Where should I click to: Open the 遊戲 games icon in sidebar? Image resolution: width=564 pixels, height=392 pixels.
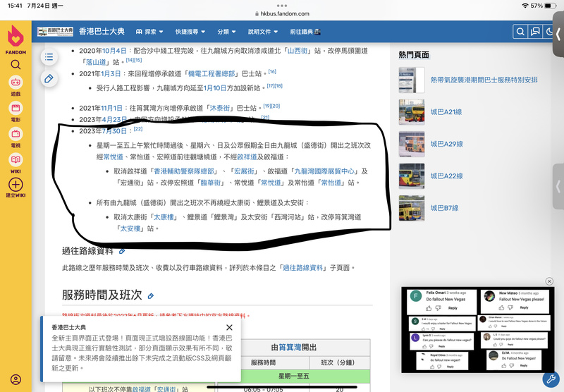16,82
